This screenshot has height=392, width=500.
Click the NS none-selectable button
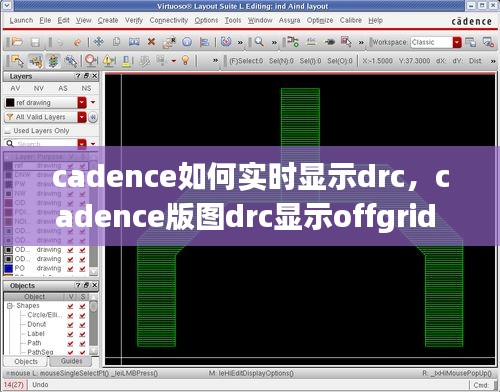tap(86, 88)
